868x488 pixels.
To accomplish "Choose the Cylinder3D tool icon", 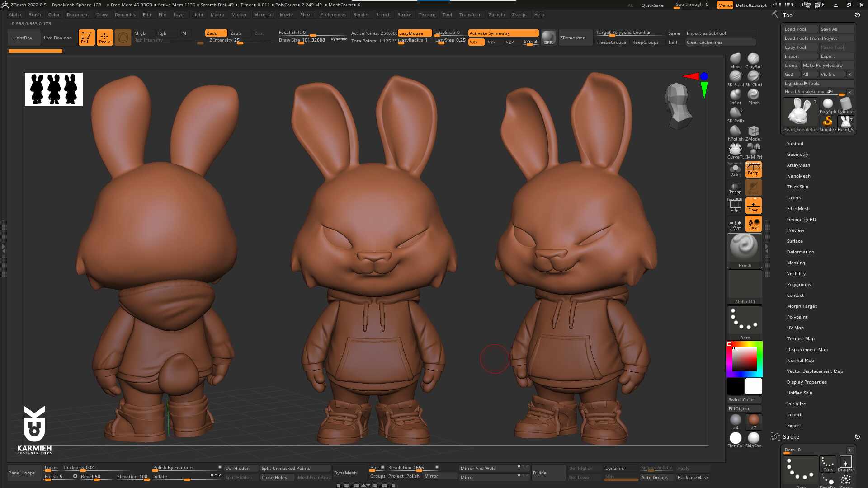I will click(845, 104).
